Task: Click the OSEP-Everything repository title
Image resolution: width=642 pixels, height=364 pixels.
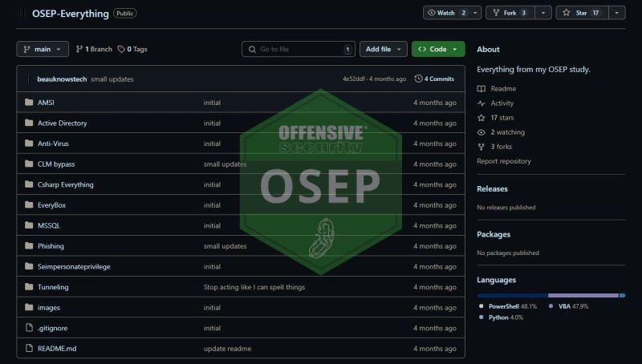Action: tap(71, 14)
